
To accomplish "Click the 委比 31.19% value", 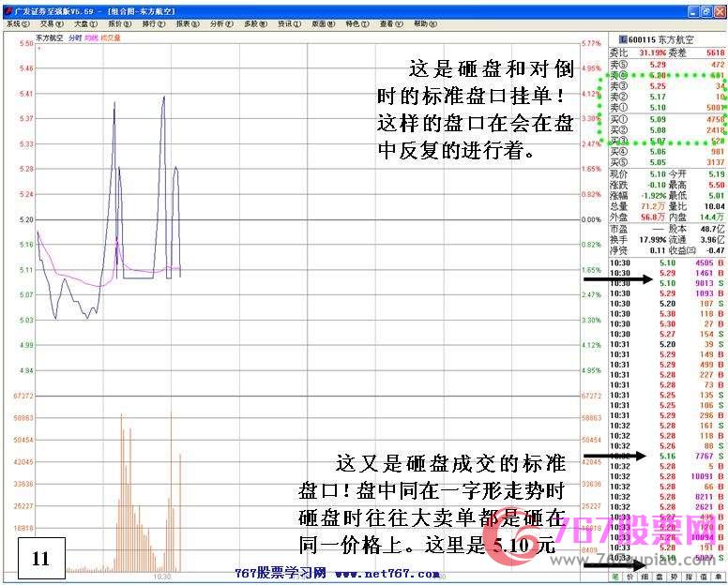I will (x=652, y=52).
